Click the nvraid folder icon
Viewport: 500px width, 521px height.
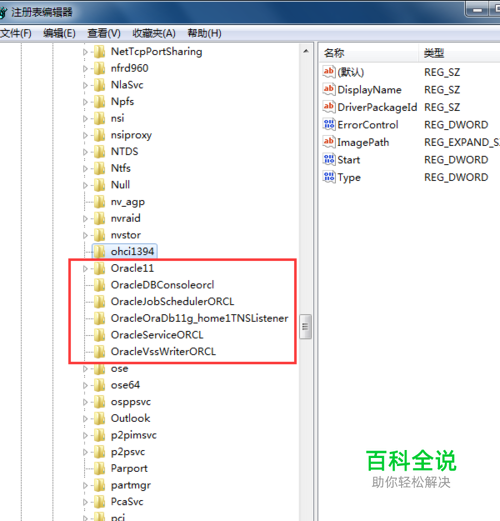tap(99, 218)
